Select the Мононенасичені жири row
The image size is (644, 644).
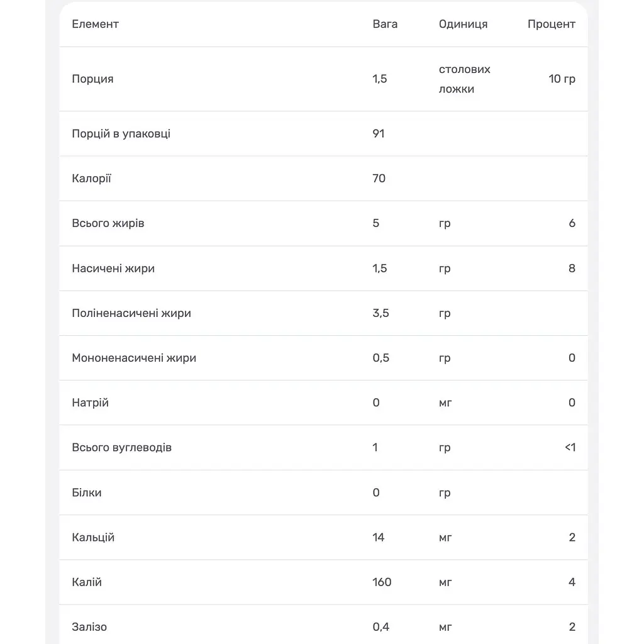click(324, 358)
